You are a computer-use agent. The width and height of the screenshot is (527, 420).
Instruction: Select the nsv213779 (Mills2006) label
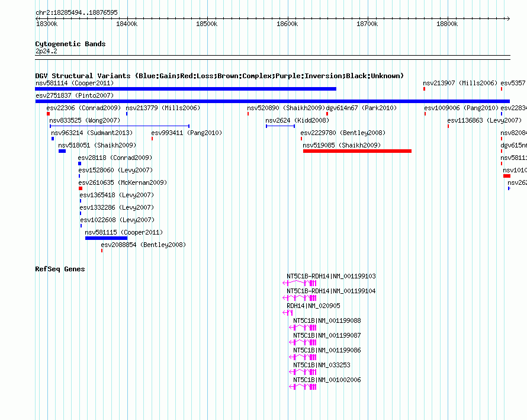click(163, 108)
